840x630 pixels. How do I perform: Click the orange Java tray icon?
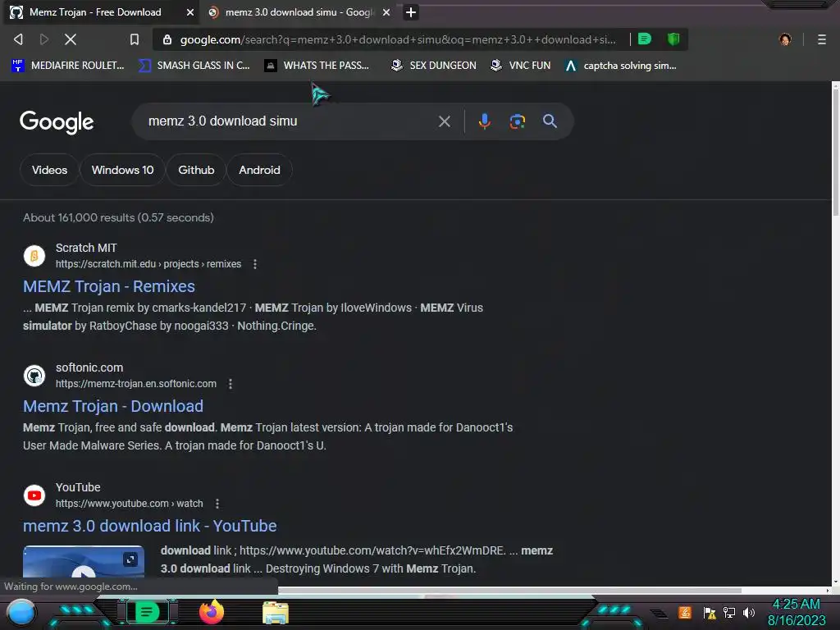(685, 612)
